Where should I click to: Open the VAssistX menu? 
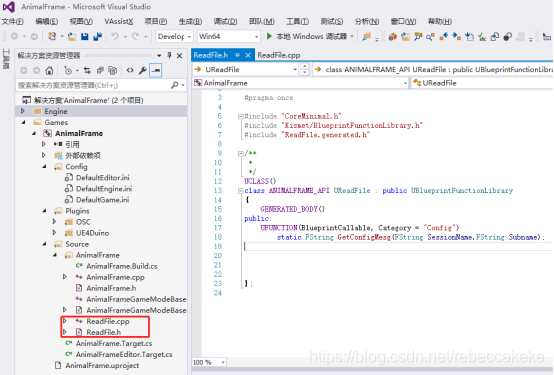(x=119, y=22)
